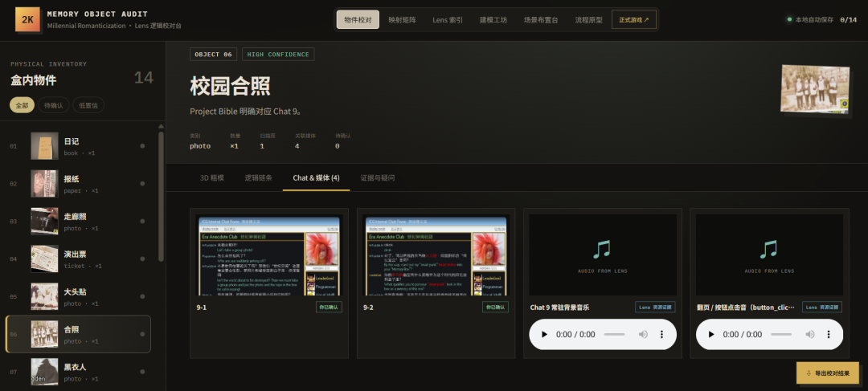Open the Chat & 媒体 (4) sub-tab
The width and height of the screenshot is (868, 391).
coord(316,177)
